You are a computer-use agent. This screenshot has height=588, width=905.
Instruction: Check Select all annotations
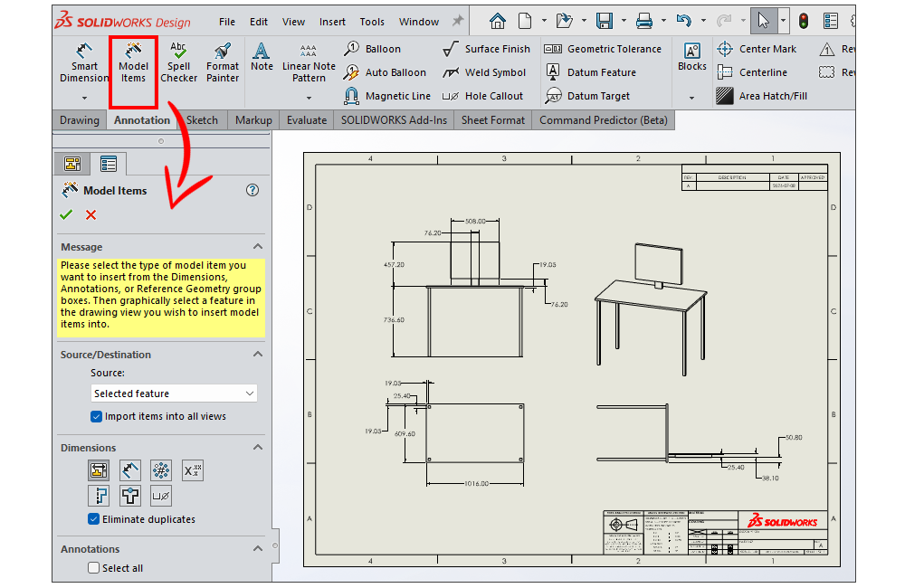pos(93,568)
